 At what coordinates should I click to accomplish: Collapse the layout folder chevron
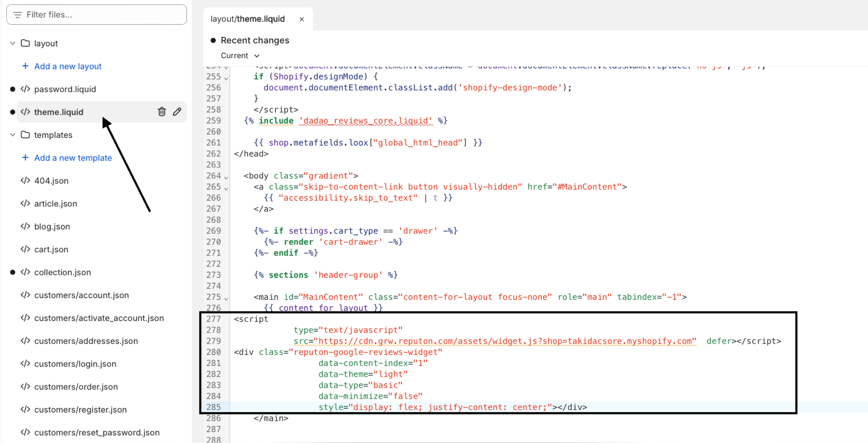12,43
